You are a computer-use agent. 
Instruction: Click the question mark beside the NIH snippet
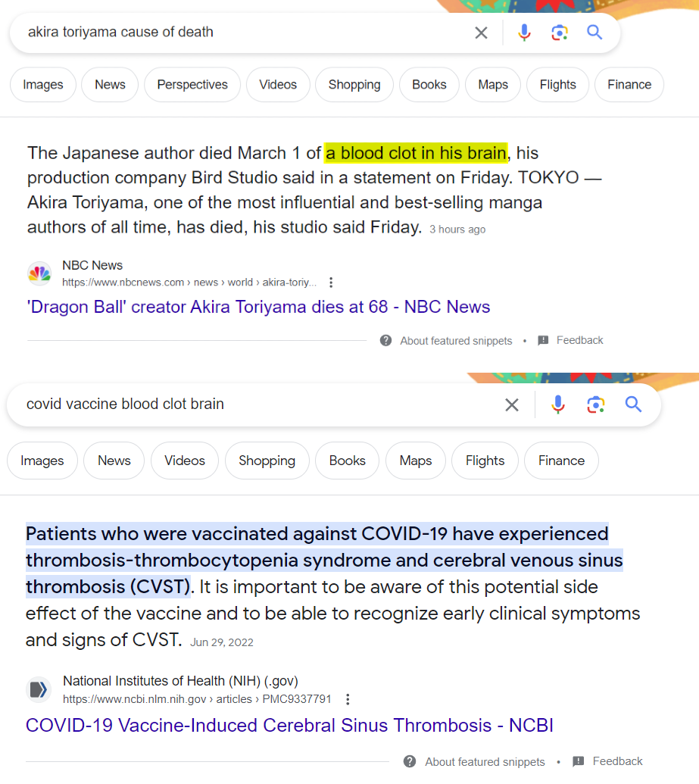pyautogui.click(x=410, y=761)
